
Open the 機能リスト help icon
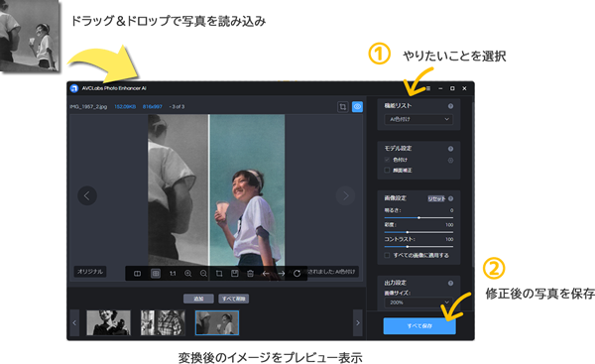[x=450, y=106]
